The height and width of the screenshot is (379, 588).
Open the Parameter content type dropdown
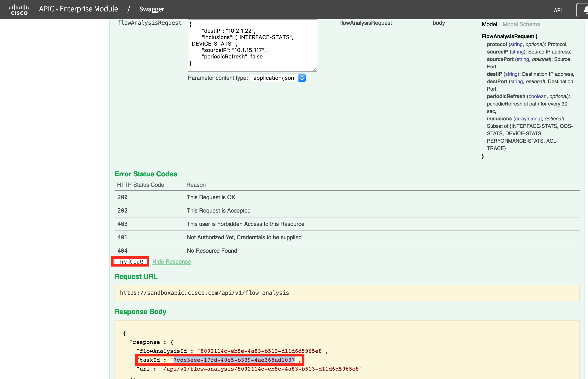pos(277,78)
